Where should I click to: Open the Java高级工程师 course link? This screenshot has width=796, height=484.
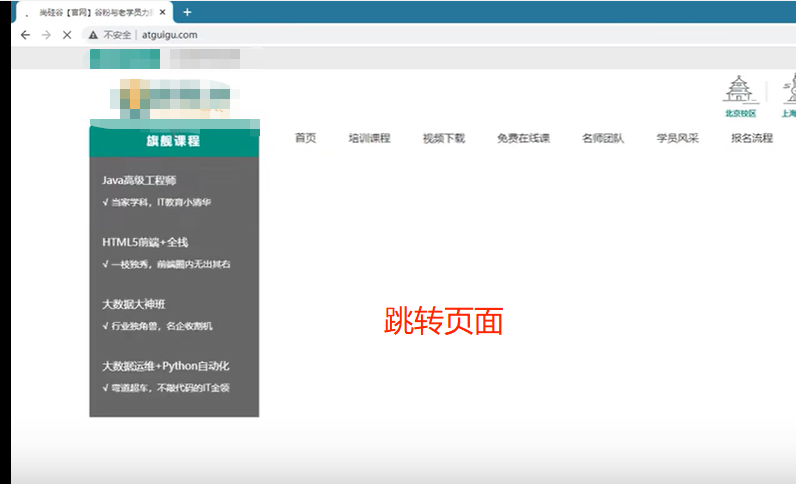point(139,180)
